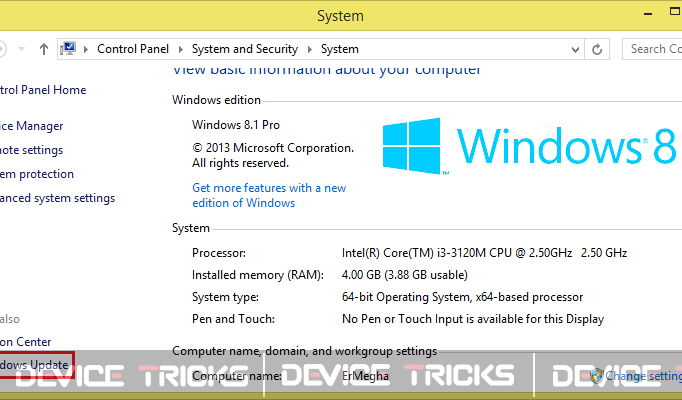Click the 64-bit Operating System value
682x400 pixels.
click(x=462, y=297)
